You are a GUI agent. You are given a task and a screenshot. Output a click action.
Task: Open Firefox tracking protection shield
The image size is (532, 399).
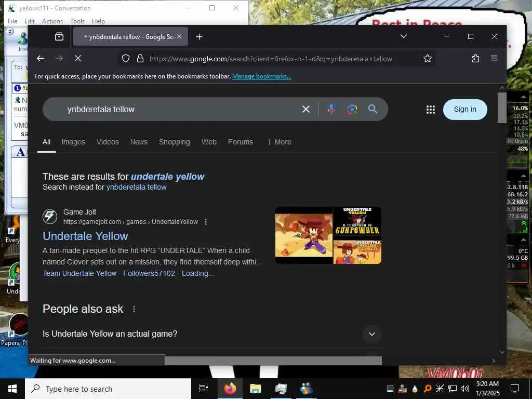[126, 58]
